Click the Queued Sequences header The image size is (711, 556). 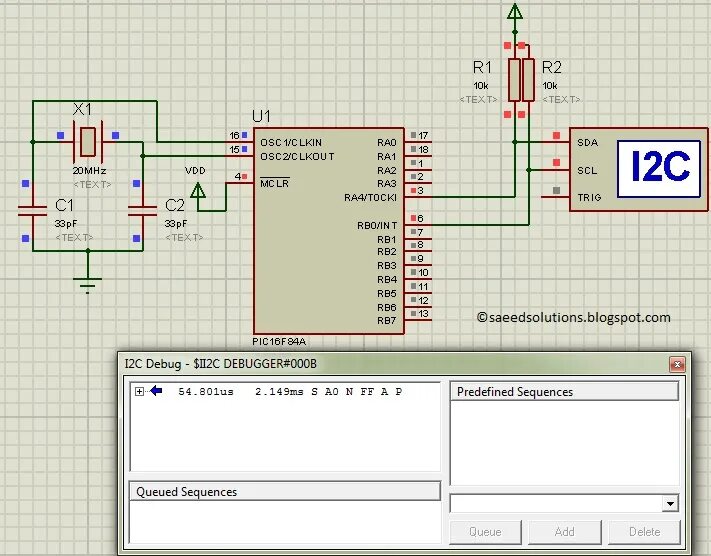tap(285, 492)
